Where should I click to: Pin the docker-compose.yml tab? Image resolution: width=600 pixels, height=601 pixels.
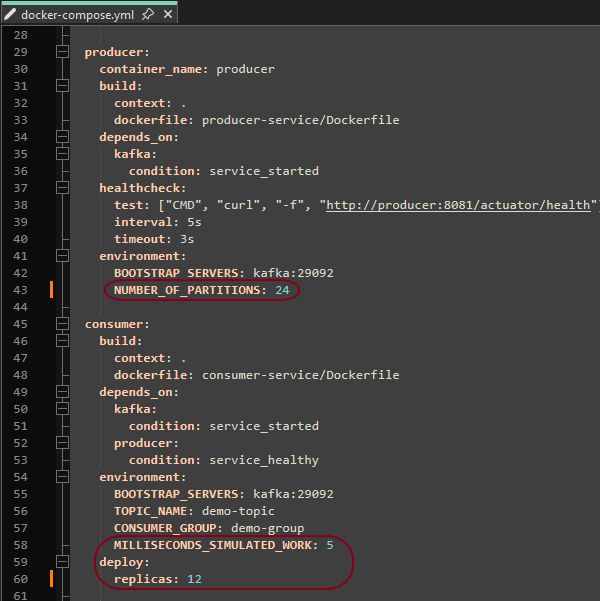tap(148, 15)
